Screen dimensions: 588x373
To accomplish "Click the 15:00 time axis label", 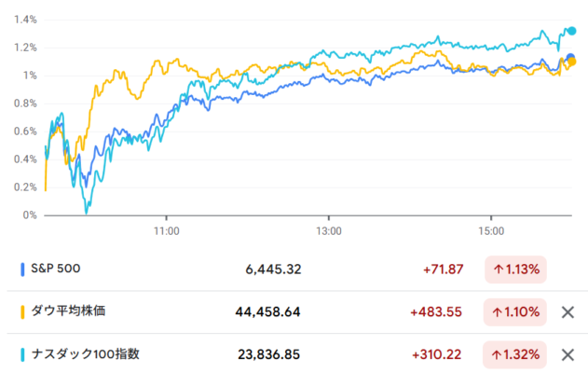I will tap(491, 231).
